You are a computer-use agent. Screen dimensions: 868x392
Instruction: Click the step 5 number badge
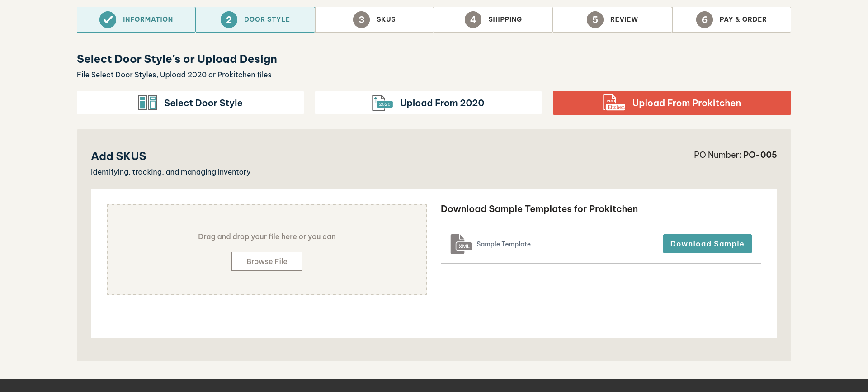coord(595,19)
